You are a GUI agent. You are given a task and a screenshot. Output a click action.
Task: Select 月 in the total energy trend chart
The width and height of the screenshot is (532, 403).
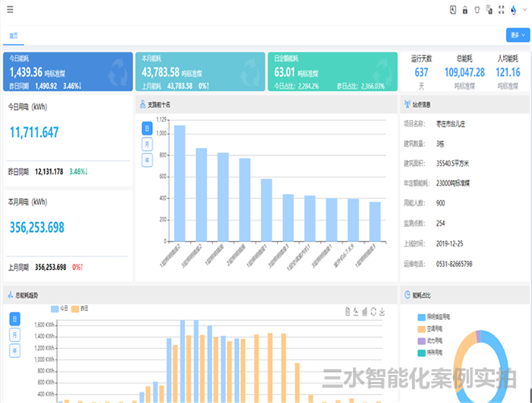(x=14, y=335)
